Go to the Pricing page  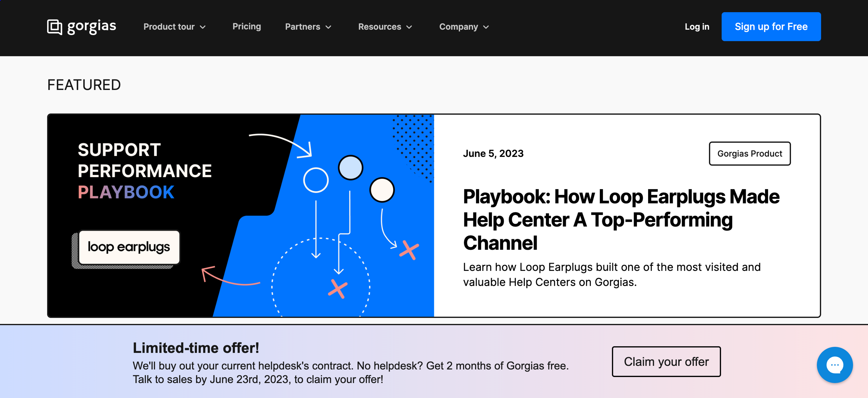coord(246,27)
